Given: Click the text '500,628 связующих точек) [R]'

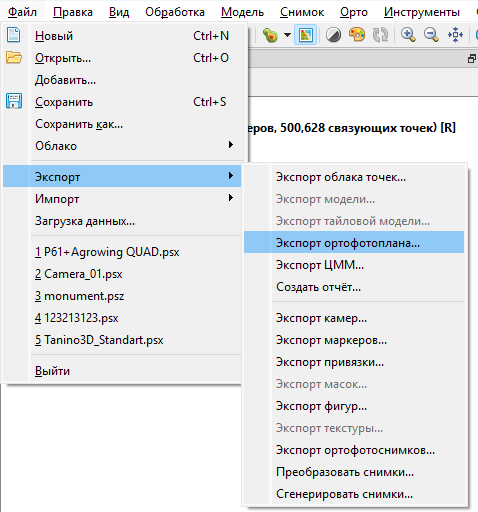Looking at the screenshot, I should [368, 128].
